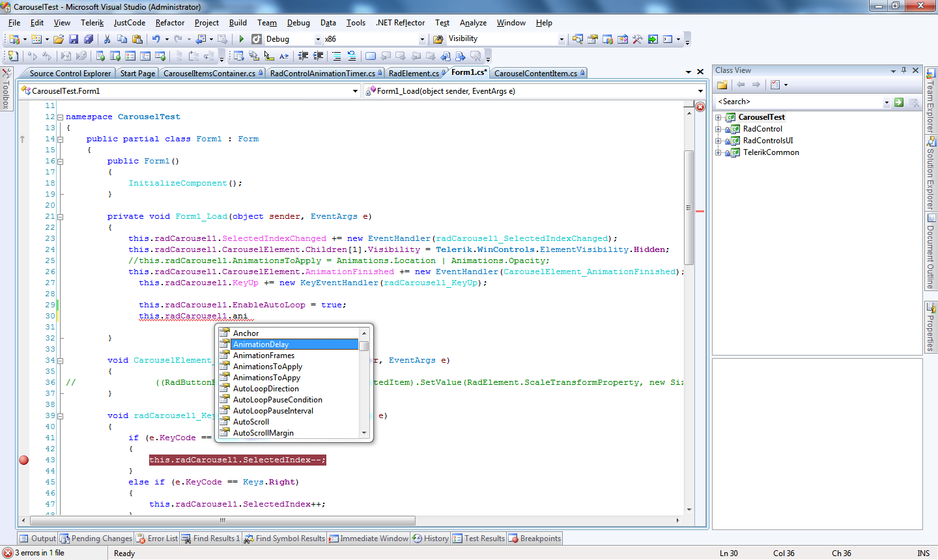Collapse the Form1 class outline at line 14

(x=60, y=139)
